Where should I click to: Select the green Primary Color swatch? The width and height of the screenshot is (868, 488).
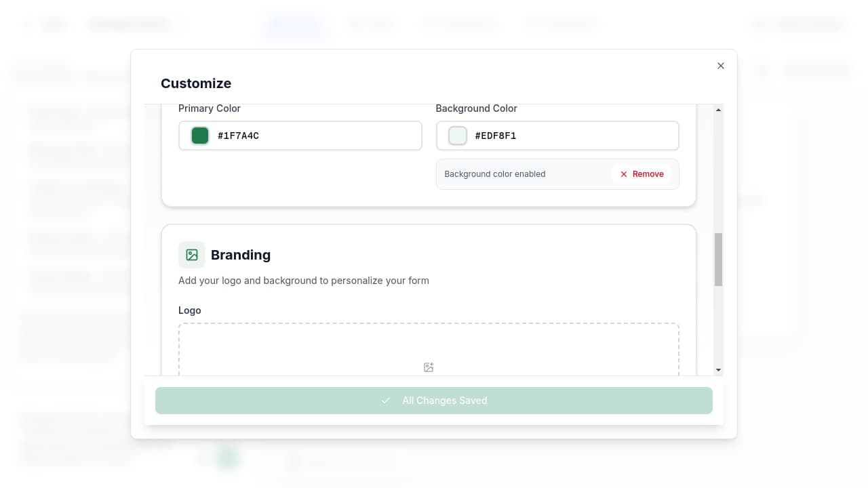click(x=199, y=136)
